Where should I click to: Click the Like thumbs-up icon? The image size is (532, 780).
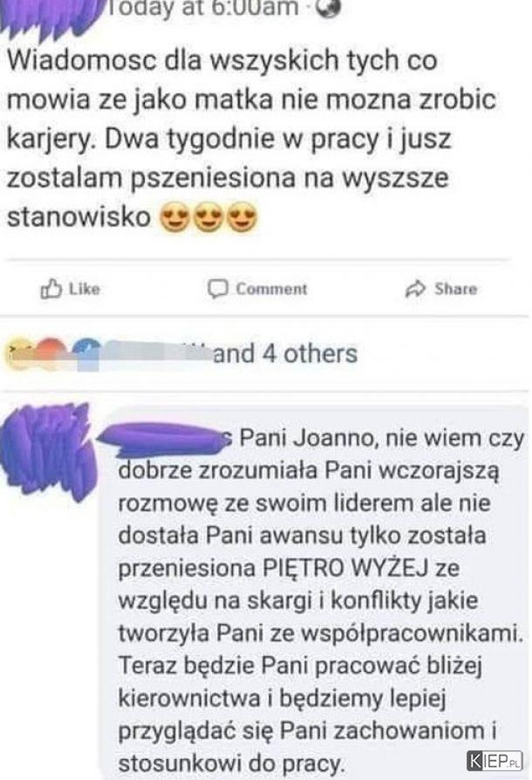coord(51,289)
